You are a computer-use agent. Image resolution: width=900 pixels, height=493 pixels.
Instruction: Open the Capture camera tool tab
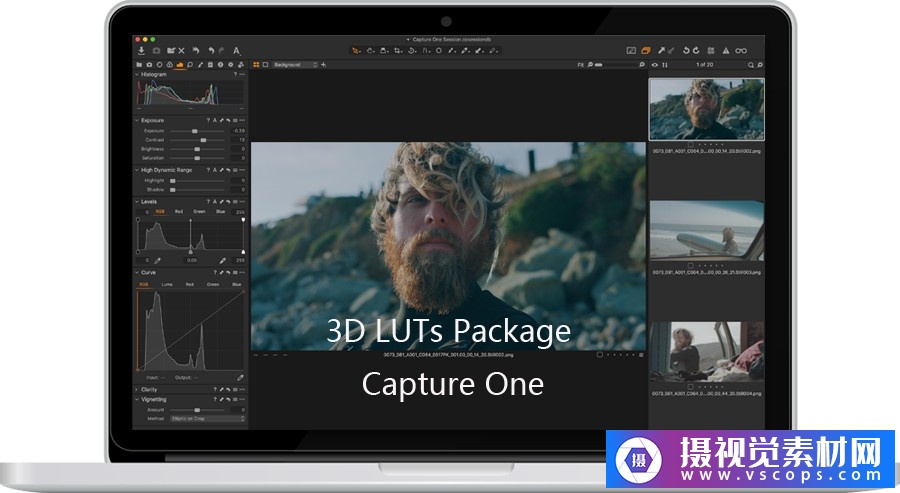(x=149, y=65)
